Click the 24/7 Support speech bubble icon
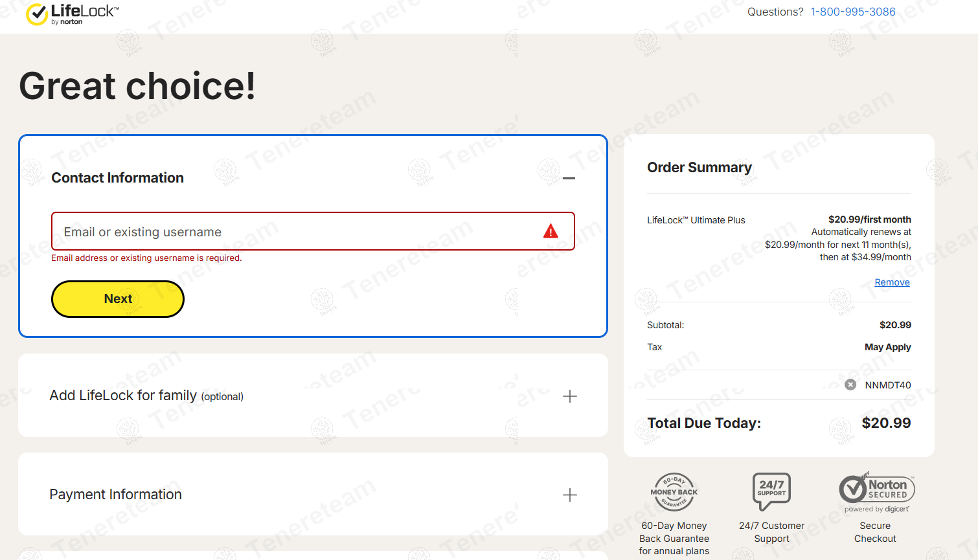Screen dimensions: 978x560 tap(771, 491)
